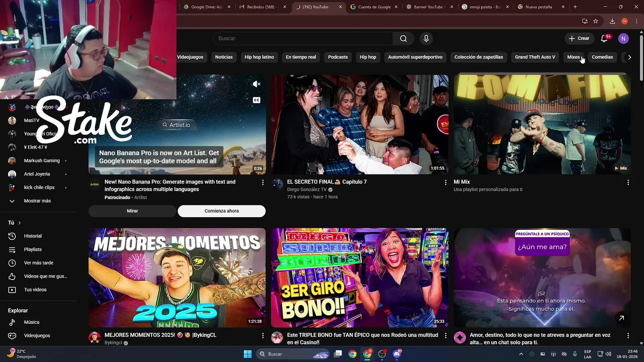Screen dimensions: 644x362
Task: Select the Comedias filter chip
Action: coord(602,57)
